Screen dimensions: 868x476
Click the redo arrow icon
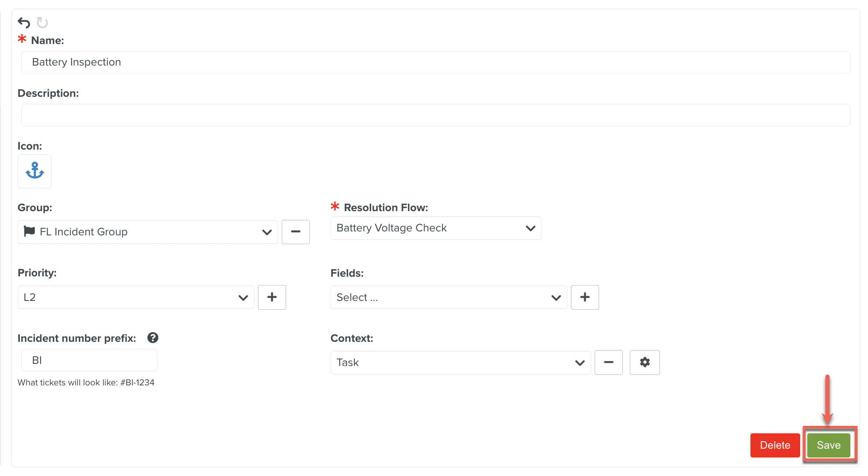[42, 22]
